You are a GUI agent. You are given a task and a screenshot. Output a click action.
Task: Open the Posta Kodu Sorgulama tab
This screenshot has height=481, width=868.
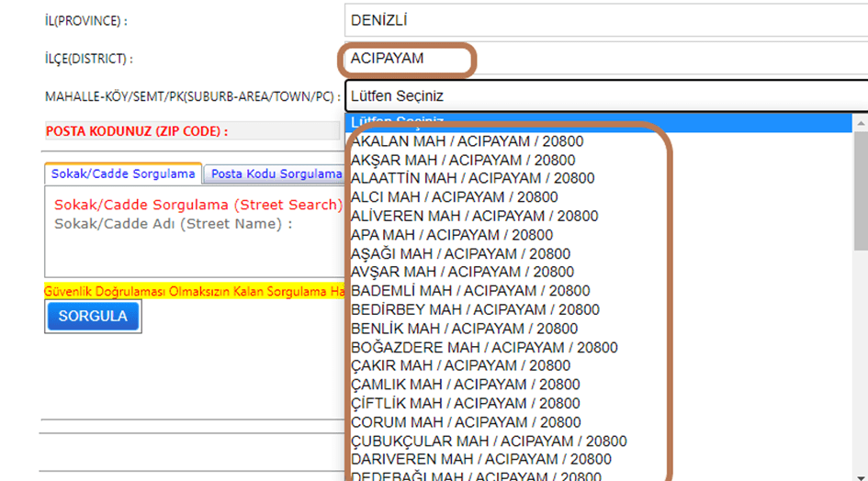tap(276, 173)
